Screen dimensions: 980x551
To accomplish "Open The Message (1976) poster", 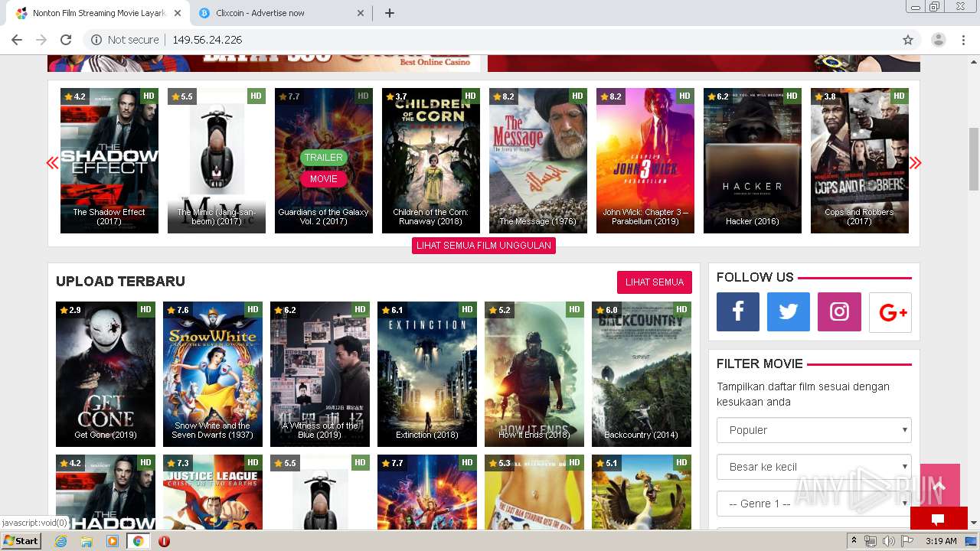I will pyautogui.click(x=538, y=161).
